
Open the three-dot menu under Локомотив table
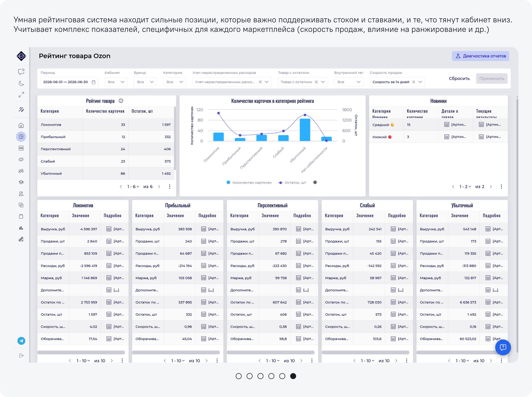122,360
